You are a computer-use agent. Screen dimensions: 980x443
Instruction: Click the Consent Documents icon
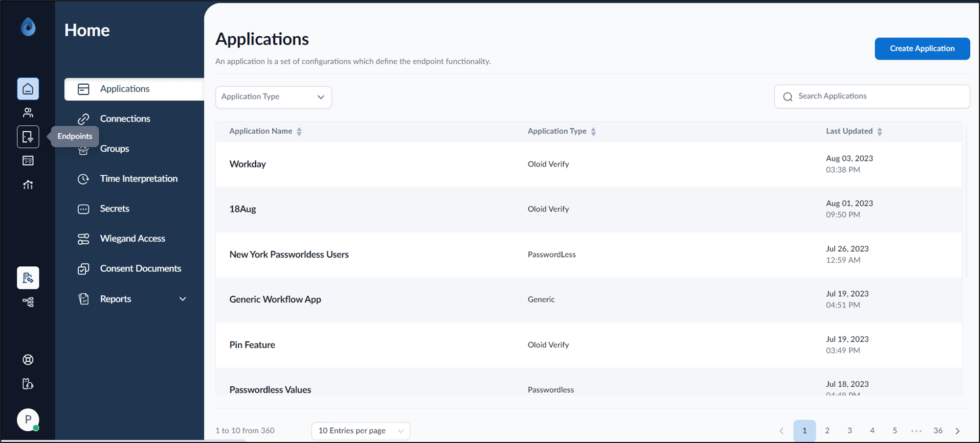84,269
